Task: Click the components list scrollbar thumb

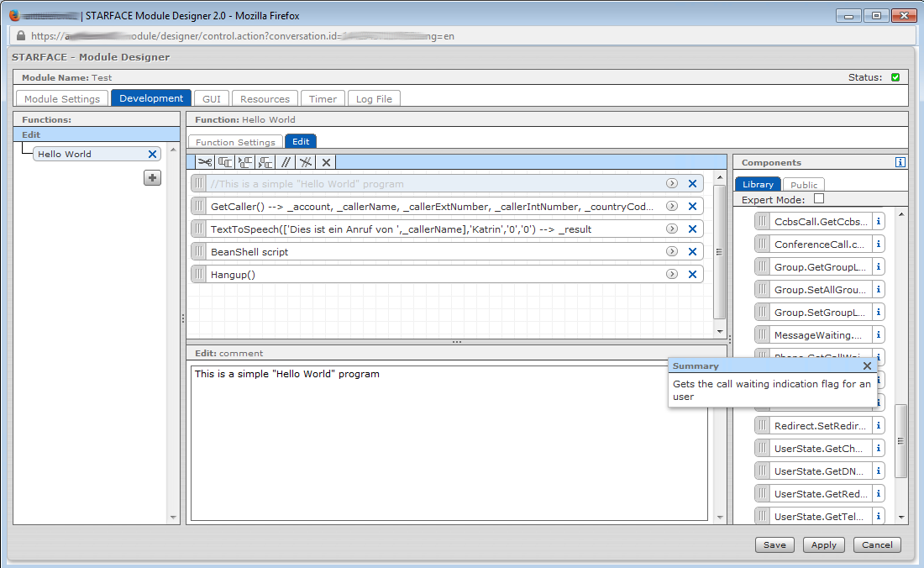Action: tap(901, 441)
